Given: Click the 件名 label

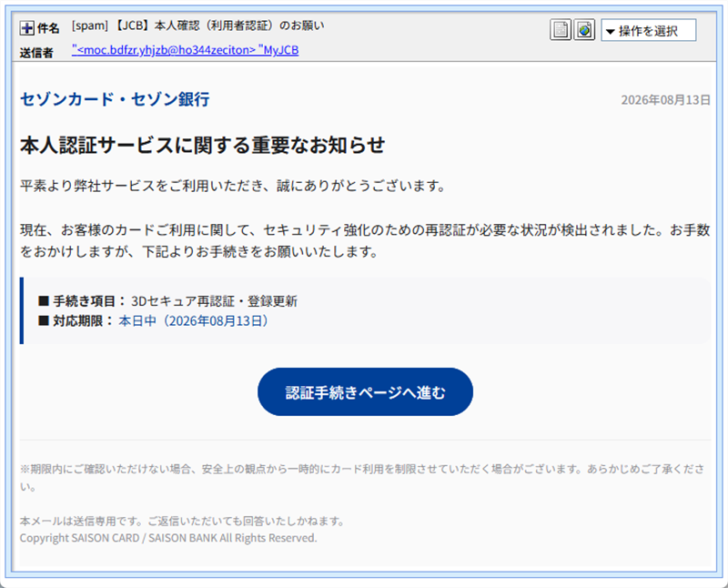Looking at the screenshot, I should (48, 28).
